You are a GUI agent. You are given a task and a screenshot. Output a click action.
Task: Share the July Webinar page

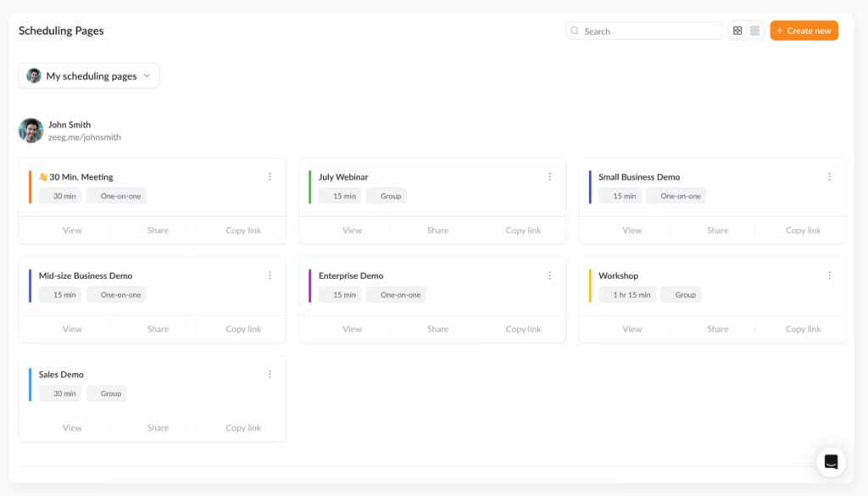point(437,230)
